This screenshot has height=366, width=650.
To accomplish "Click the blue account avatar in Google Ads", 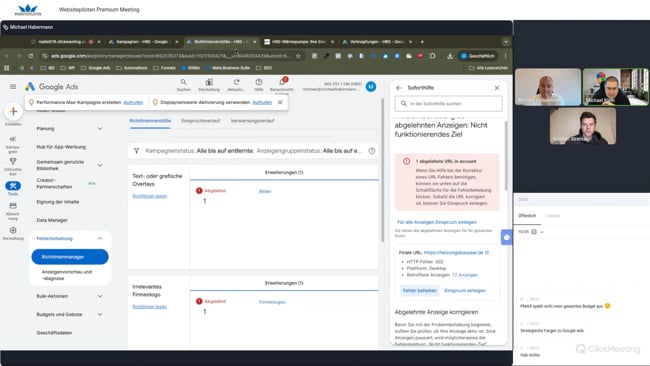I will point(371,86).
